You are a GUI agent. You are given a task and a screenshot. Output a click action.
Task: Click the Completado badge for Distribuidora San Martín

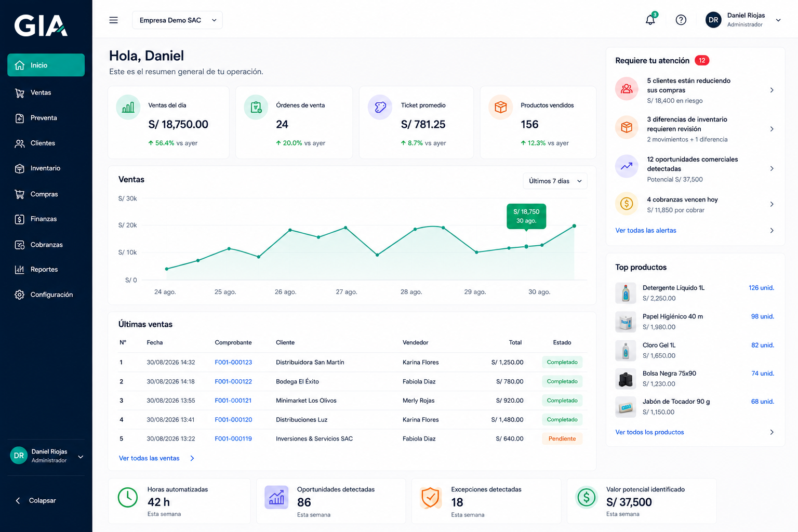click(x=562, y=362)
